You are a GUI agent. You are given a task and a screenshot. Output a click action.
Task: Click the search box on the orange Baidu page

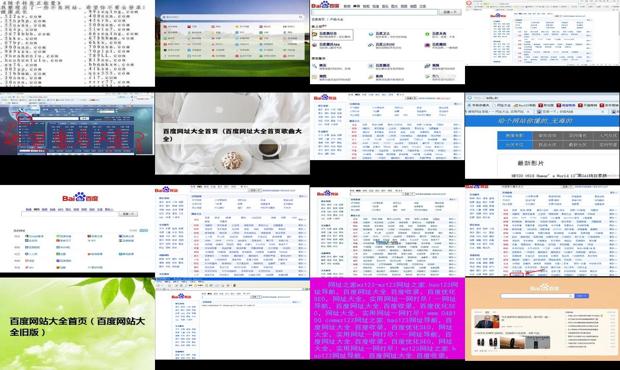(x=537, y=296)
